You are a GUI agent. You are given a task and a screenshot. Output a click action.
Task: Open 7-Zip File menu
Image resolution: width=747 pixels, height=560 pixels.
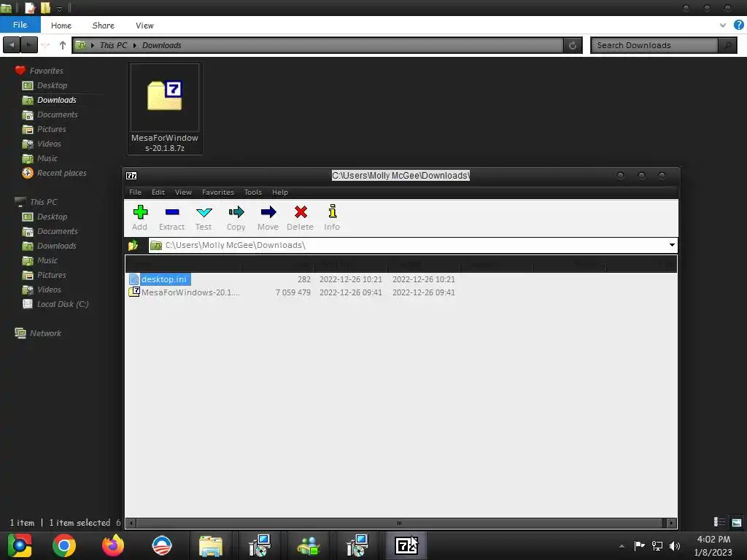[135, 192]
